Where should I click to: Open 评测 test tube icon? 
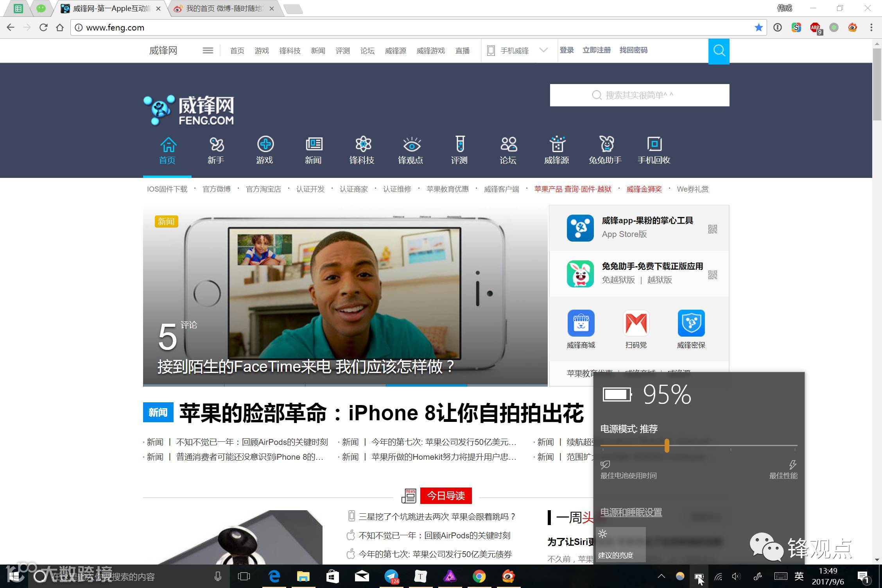pyautogui.click(x=459, y=144)
